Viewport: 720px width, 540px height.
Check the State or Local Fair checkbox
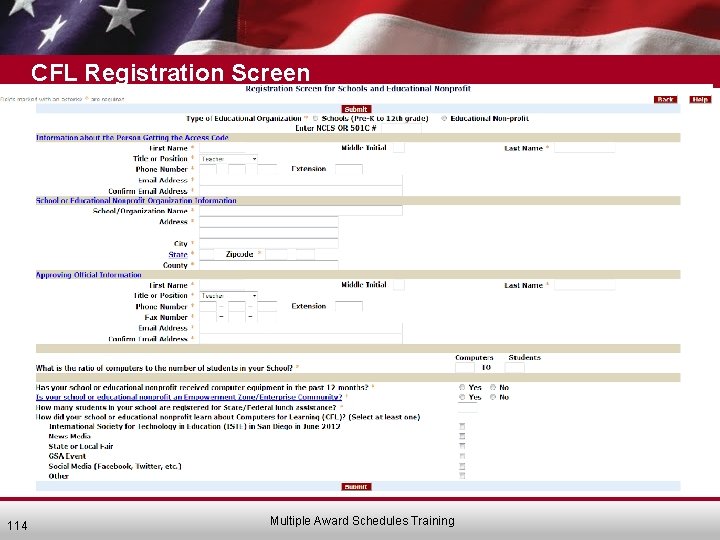(462, 446)
